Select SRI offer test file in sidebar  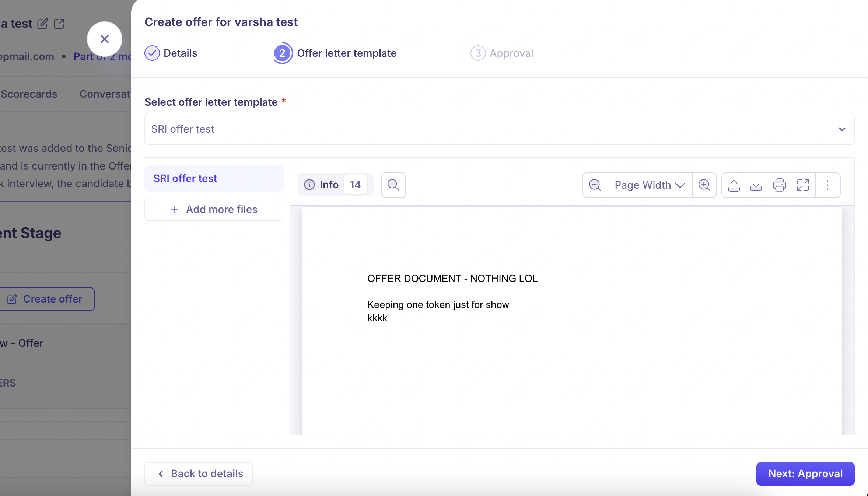(x=214, y=178)
